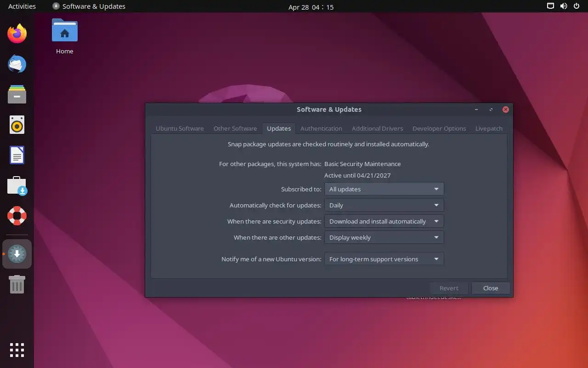The height and width of the screenshot is (368, 588).
Task: Click the network icon in top bar
Action: tap(551, 6)
